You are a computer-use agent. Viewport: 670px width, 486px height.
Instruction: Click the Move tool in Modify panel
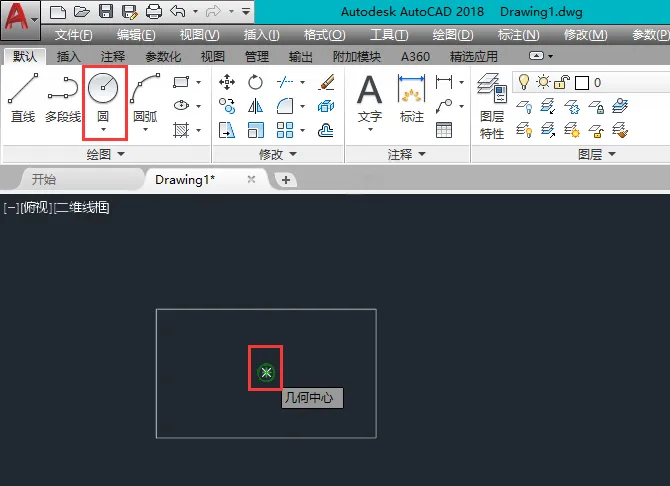227,82
